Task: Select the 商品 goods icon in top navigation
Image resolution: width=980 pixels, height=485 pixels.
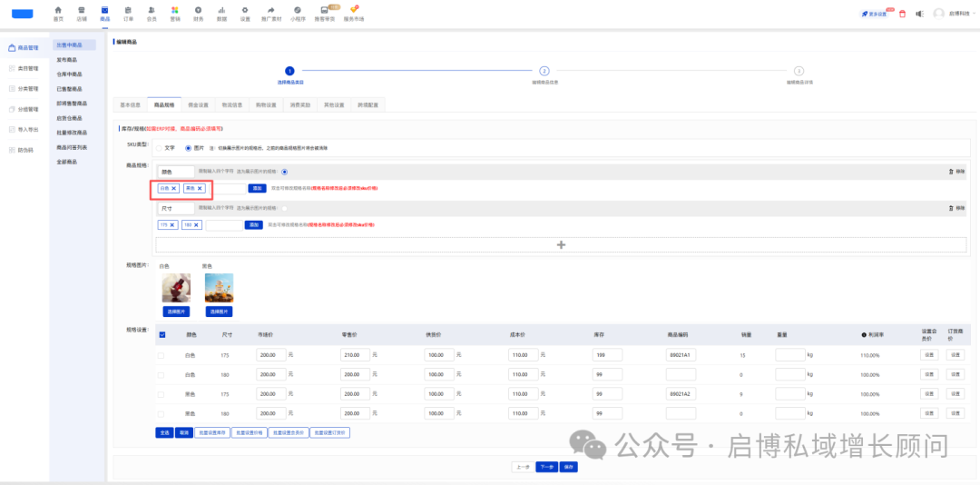Action: 104,10
